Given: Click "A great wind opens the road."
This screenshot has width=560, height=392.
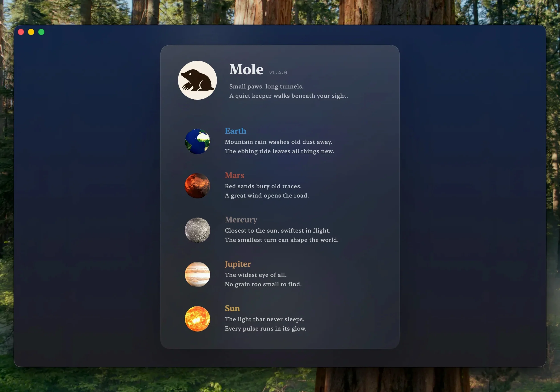Looking at the screenshot, I should coord(267,195).
